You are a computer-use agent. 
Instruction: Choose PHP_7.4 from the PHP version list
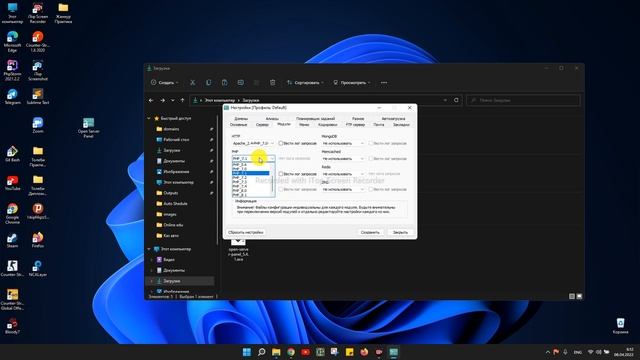(251, 186)
